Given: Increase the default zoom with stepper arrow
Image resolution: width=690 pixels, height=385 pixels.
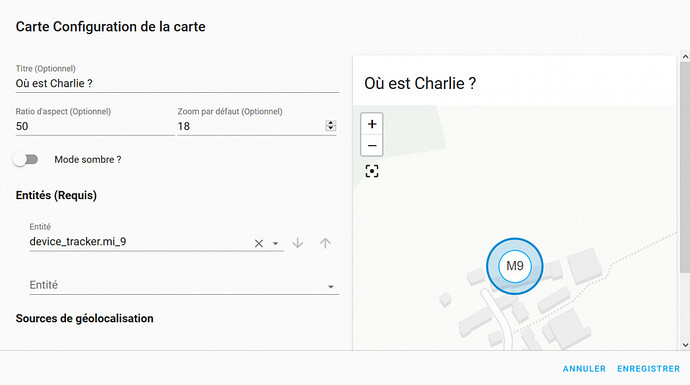Looking at the screenshot, I should (x=330, y=123).
